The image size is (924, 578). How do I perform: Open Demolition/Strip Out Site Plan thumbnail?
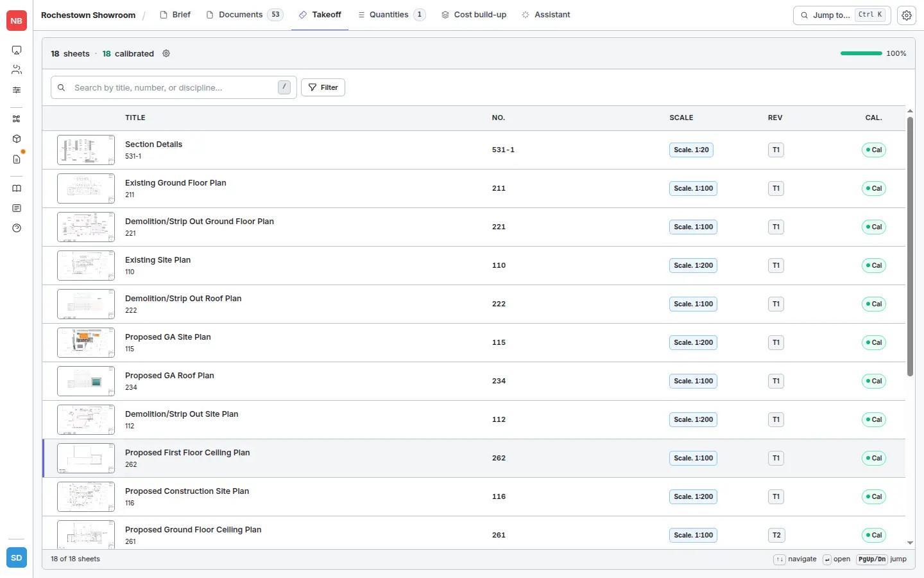click(86, 419)
